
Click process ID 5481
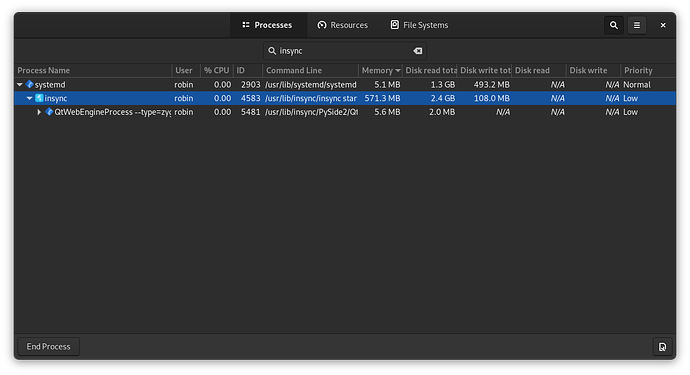[x=250, y=112]
